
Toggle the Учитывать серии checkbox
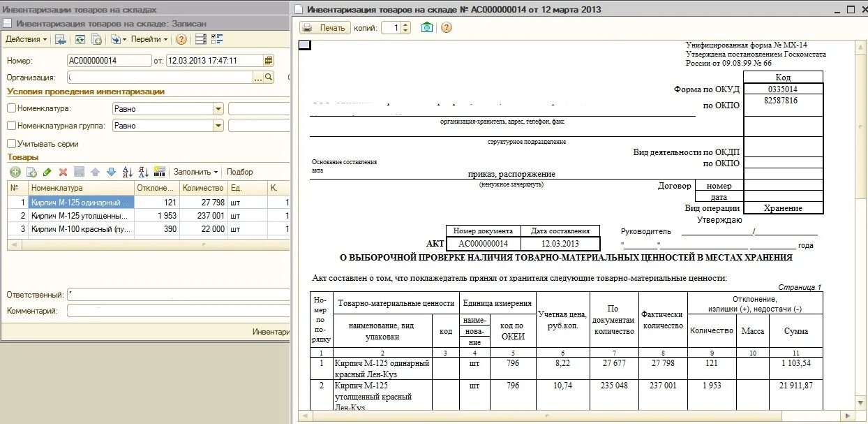coord(11,144)
